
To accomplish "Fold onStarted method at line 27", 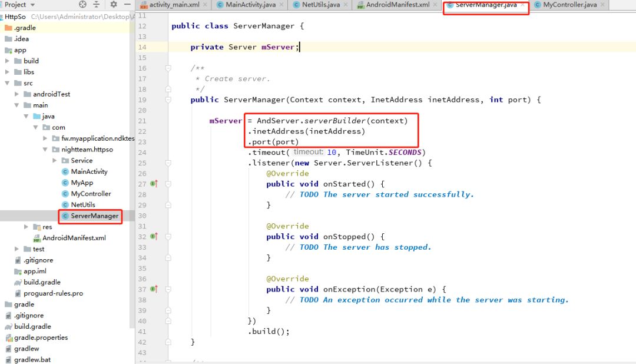I will click(168, 184).
